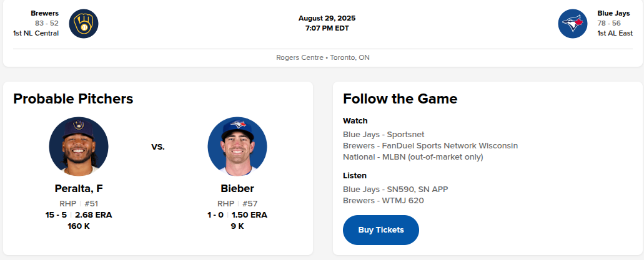Click the Brewers team logo

tap(84, 24)
